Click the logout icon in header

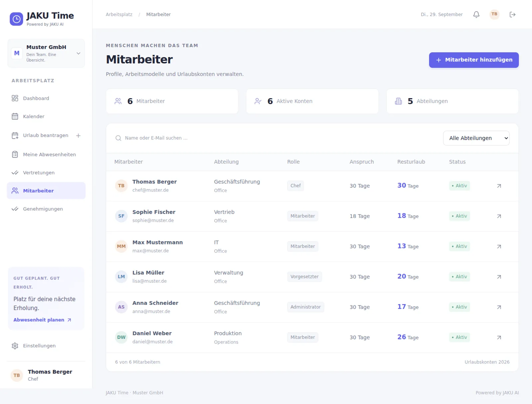pos(512,14)
